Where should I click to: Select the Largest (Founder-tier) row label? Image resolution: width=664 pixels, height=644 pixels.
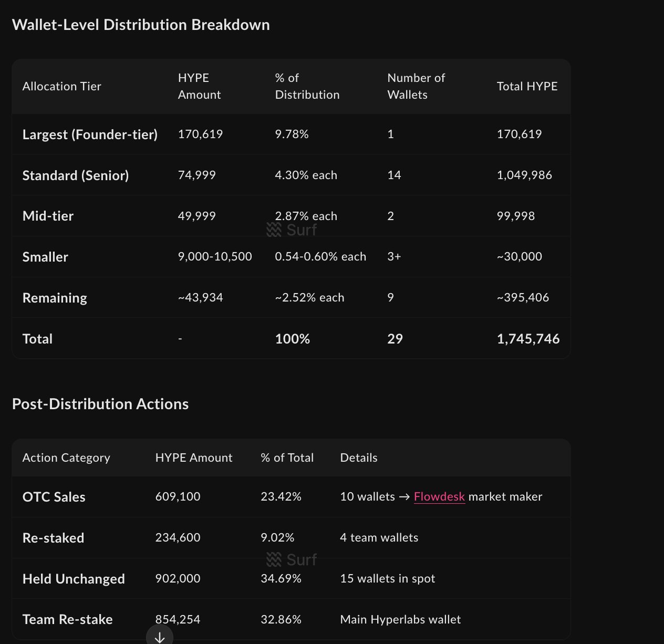click(x=90, y=134)
